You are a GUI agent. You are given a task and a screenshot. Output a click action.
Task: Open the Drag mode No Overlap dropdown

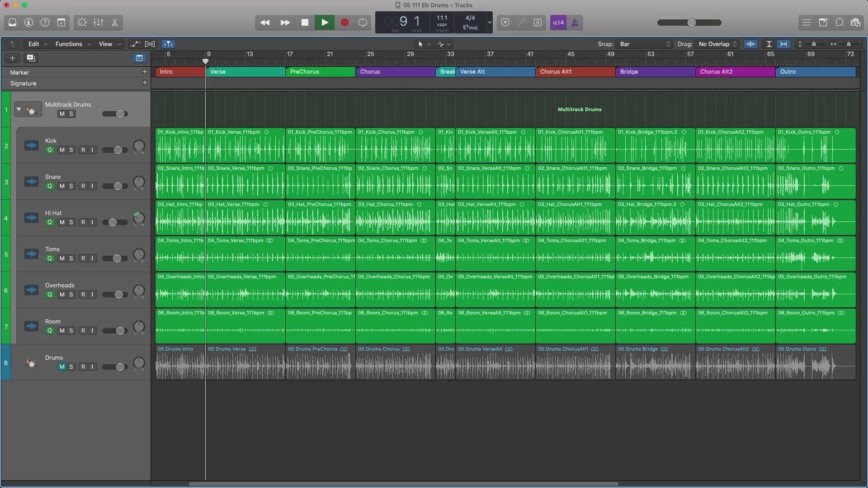point(715,44)
